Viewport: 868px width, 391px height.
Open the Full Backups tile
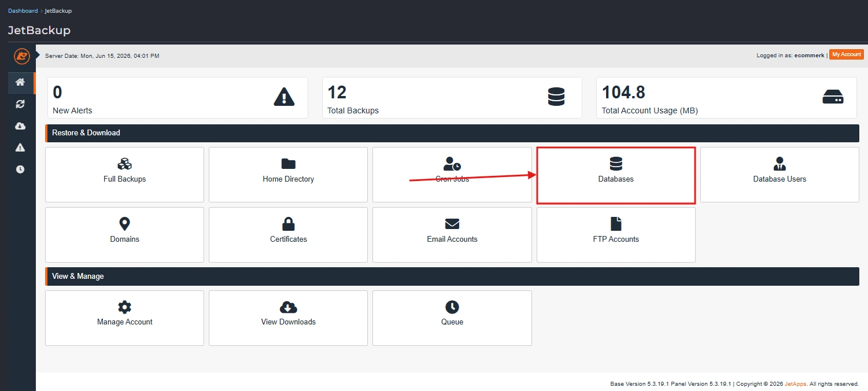(x=124, y=175)
